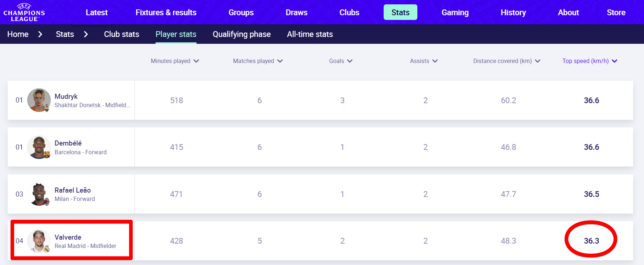Click Milan - Forward subtitle
Image resolution: width=644 pixels, height=265 pixels.
pyautogui.click(x=75, y=199)
